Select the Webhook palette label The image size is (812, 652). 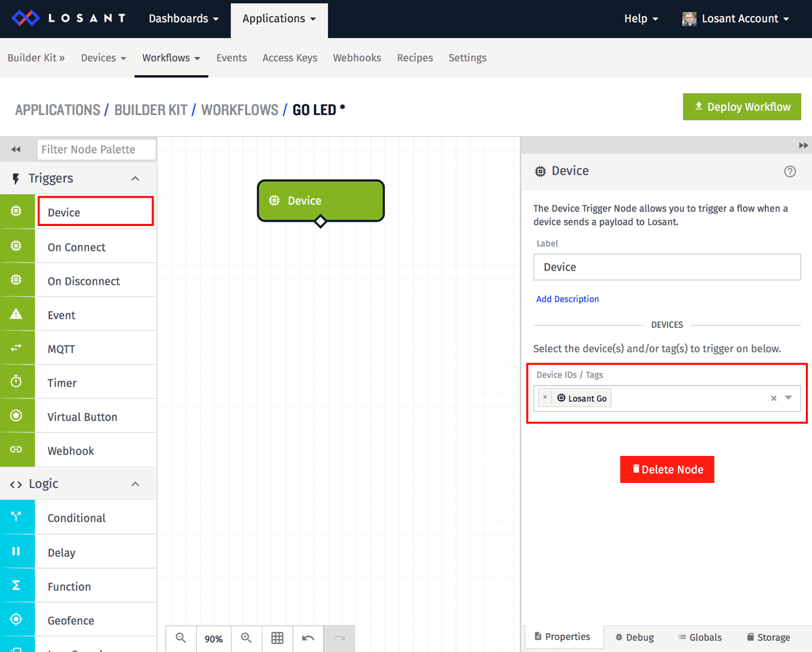[x=71, y=450]
